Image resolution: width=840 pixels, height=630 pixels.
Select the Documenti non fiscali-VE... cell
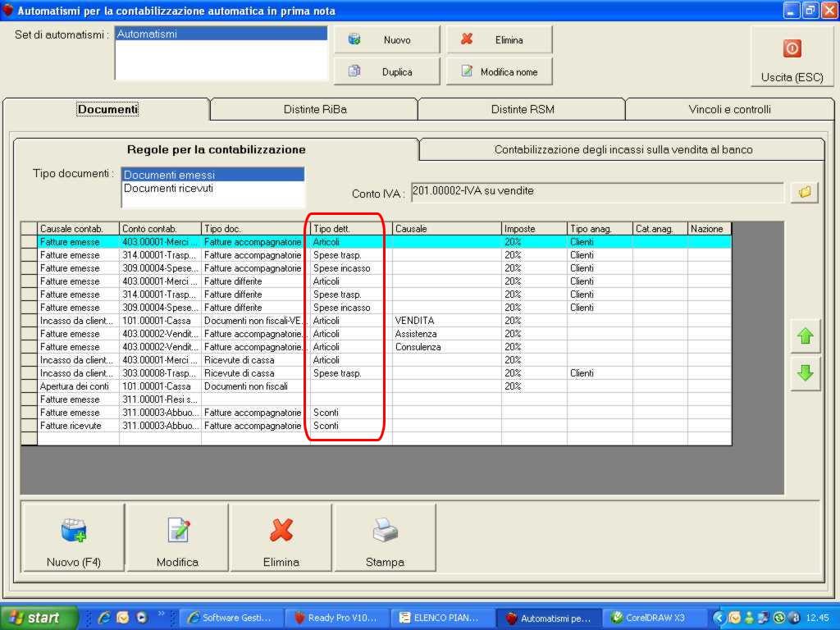256,321
